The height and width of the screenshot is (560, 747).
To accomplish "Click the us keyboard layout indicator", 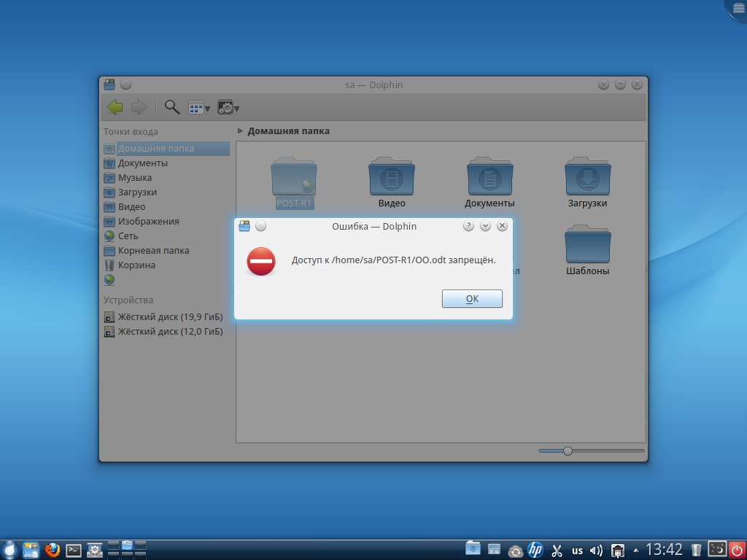I will pyautogui.click(x=578, y=551).
